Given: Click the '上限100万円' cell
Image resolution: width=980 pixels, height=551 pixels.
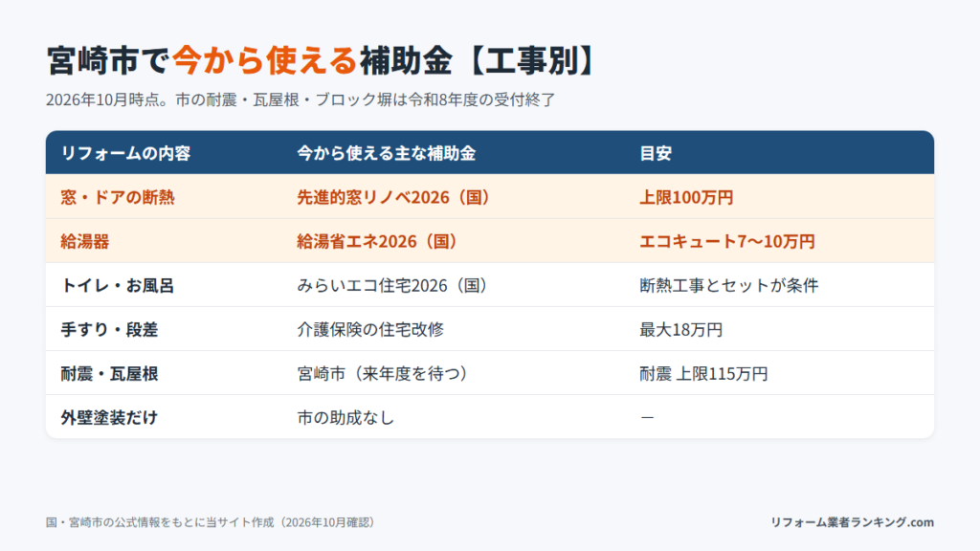Looking at the screenshot, I should 686,197.
